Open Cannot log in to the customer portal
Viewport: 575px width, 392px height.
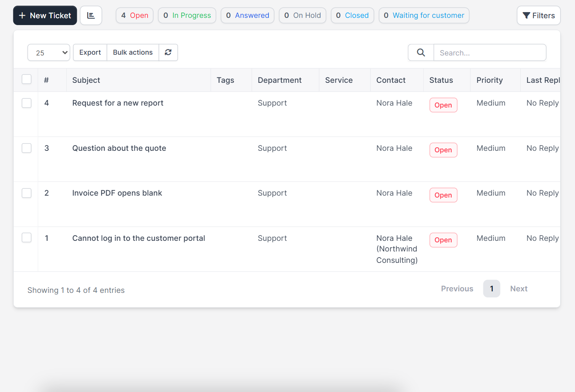tap(138, 238)
